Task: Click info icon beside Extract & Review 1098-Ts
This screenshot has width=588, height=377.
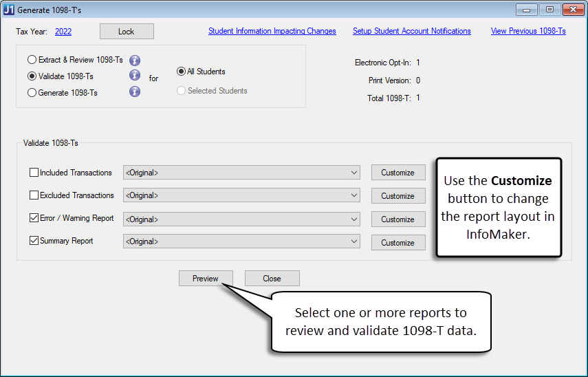Action: (x=135, y=60)
